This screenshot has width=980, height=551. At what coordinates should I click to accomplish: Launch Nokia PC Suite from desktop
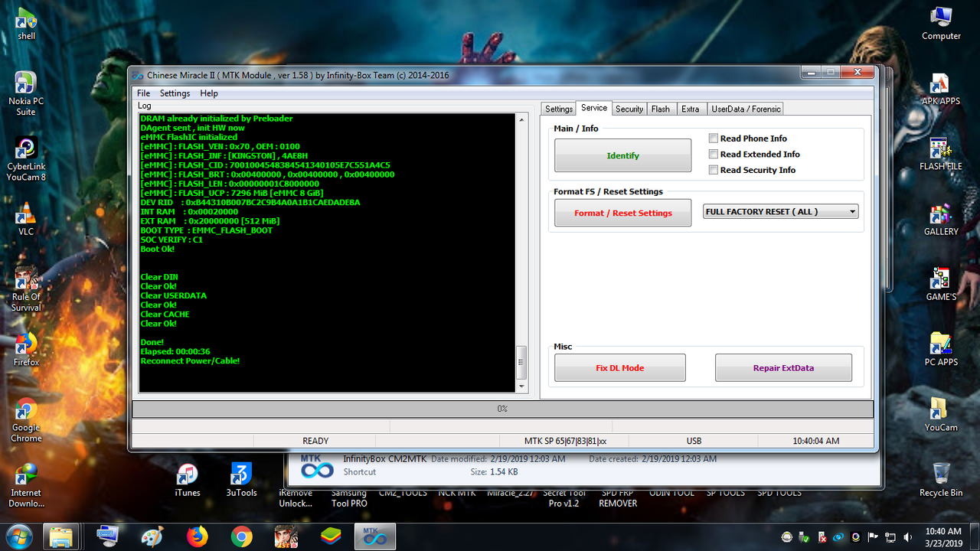tap(26, 93)
